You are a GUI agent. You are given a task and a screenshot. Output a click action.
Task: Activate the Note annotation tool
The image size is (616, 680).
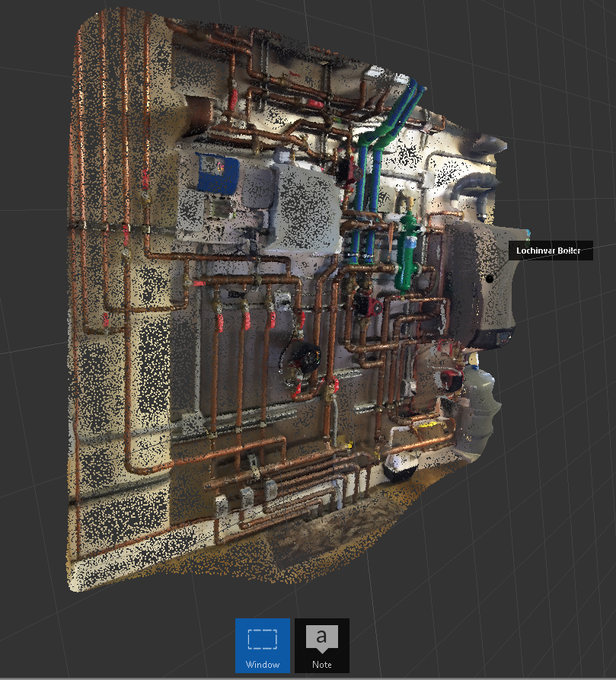pos(321,645)
